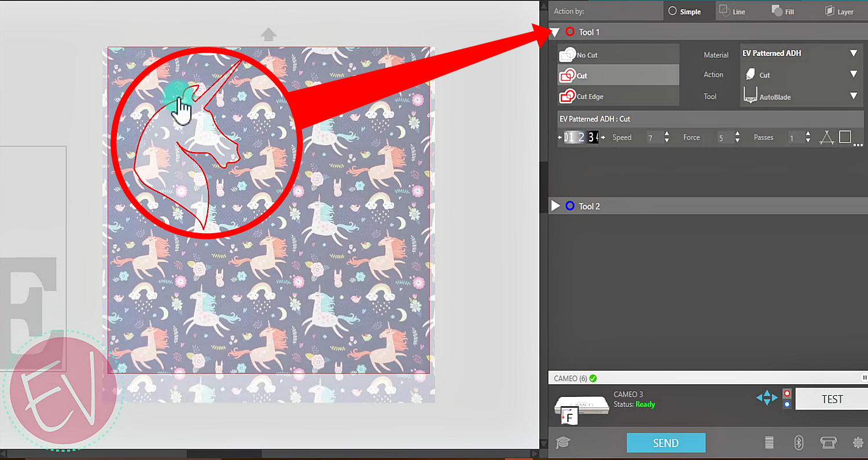Select the No Cut option icon
Image resolution: width=868 pixels, height=460 pixels.
point(567,54)
